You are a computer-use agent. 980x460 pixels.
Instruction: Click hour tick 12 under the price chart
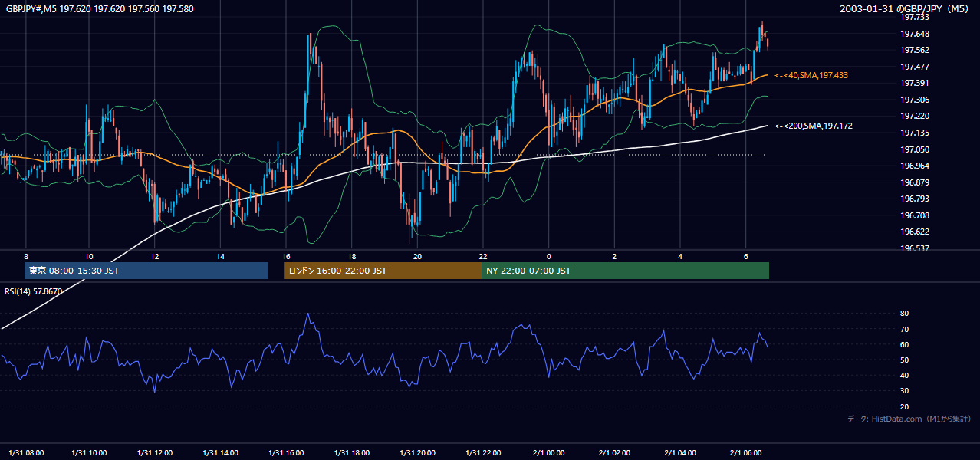pyautogui.click(x=155, y=256)
